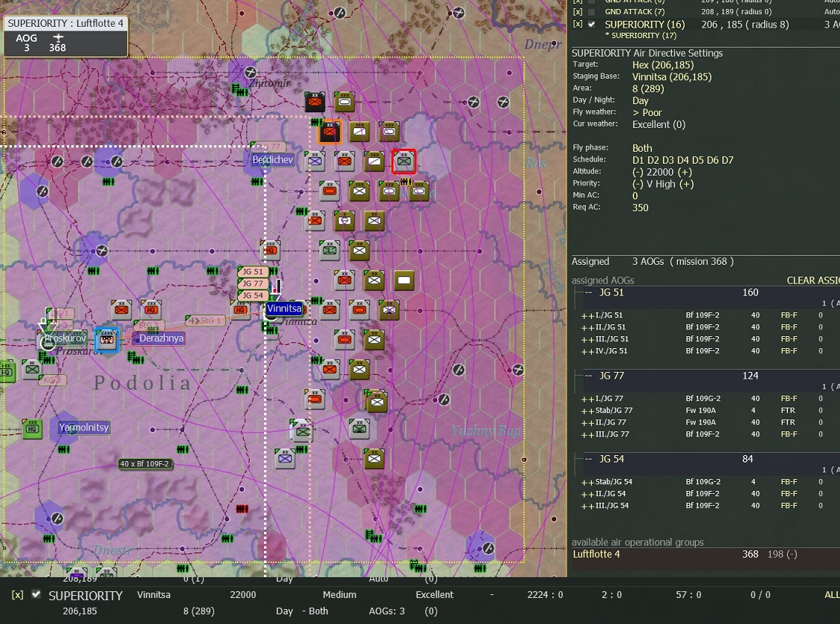Select the blank white-symbol unit counter east of Vinnitsa
The image size is (840, 624).
tap(404, 280)
